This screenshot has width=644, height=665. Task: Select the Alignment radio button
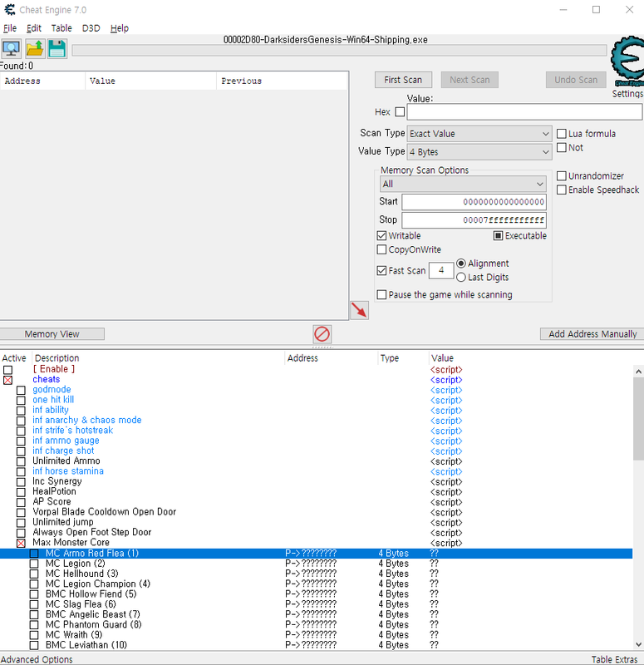[461, 264]
